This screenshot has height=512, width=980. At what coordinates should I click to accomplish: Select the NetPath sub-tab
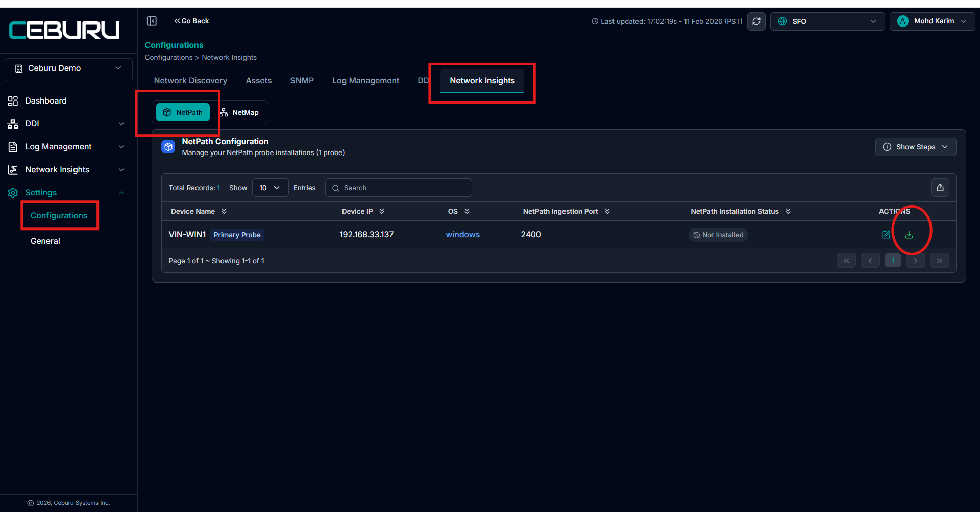point(183,112)
